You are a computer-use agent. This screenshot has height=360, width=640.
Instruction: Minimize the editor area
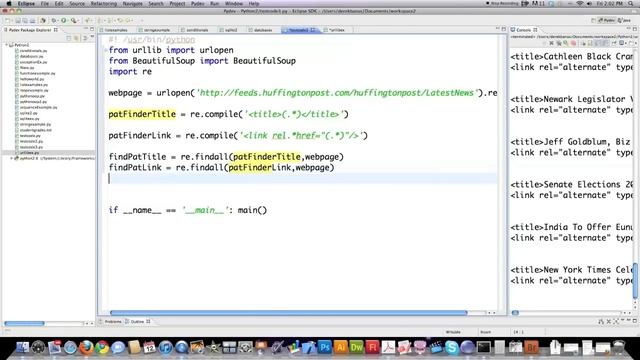(x=498, y=29)
